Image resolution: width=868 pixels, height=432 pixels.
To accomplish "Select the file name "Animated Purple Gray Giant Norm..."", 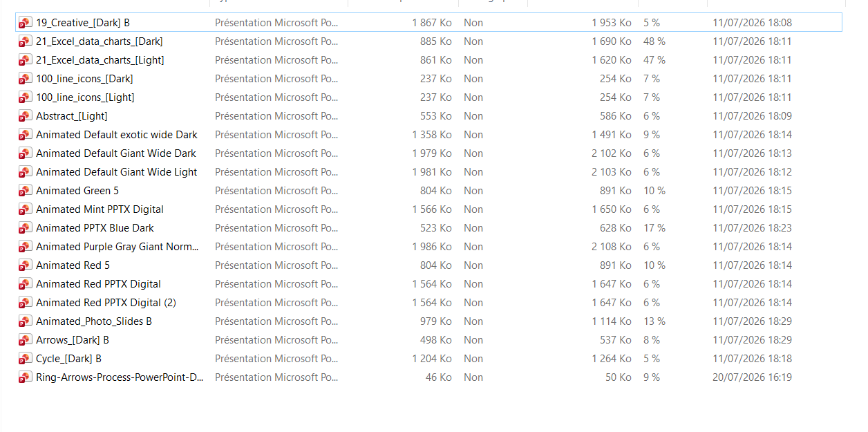I will 117,247.
